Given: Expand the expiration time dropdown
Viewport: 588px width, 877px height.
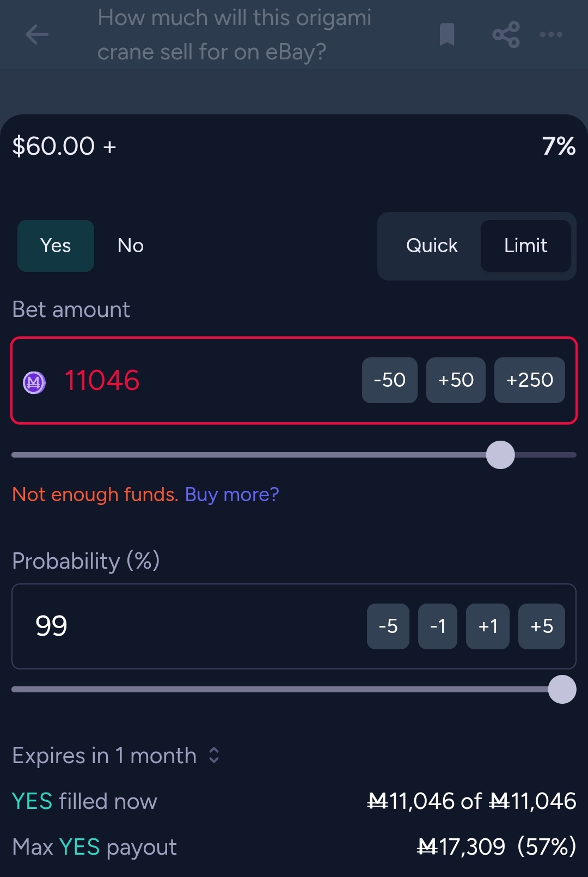Looking at the screenshot, I should pos(213,756).
